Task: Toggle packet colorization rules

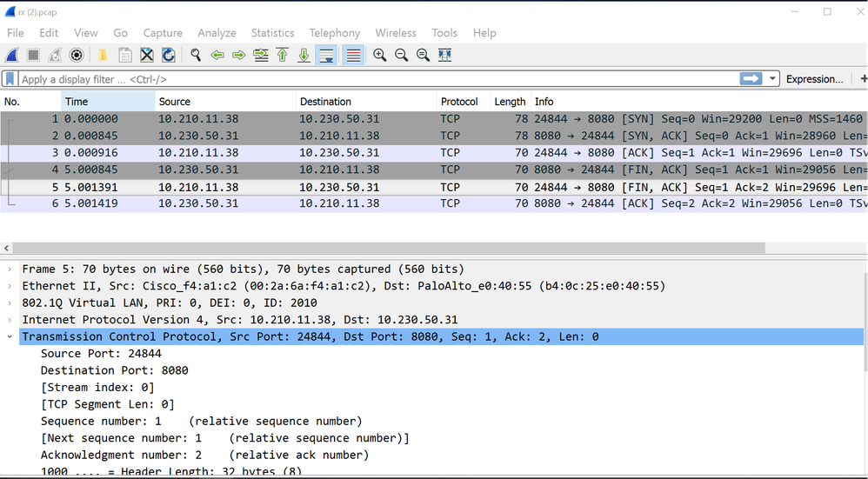Action: click(353, 55)
